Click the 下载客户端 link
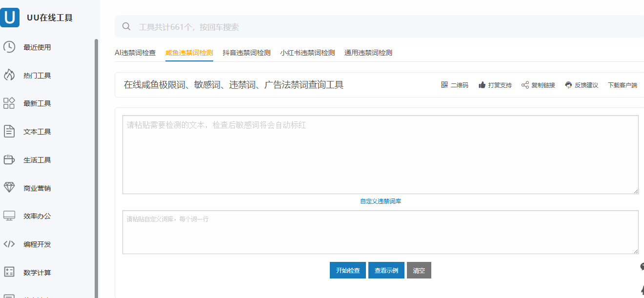Image resolution: width=644 pixels, height=298 pixels. click(x=623, y=85)
